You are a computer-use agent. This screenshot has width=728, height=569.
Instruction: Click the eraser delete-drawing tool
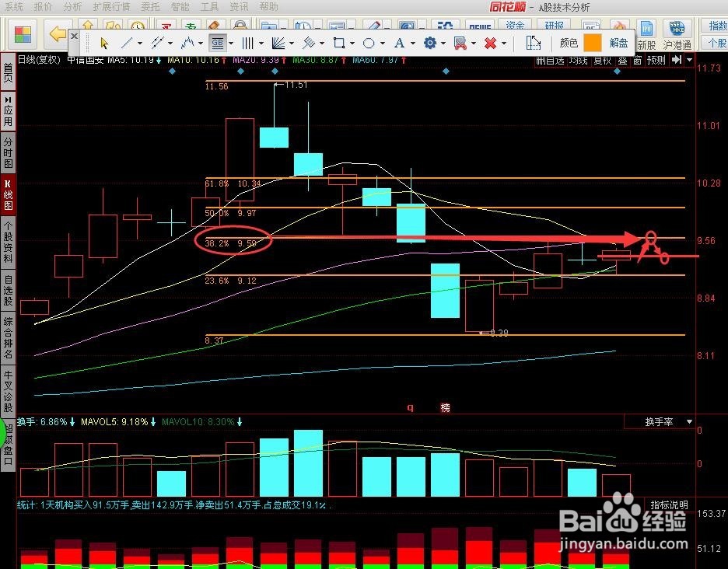click(460, 44)
